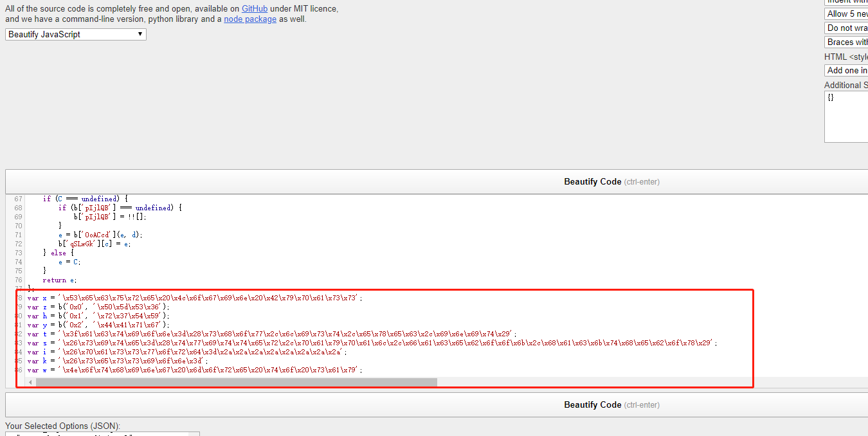Click line number 70 in the gutter
868x436 pixels.
[18, 226]
